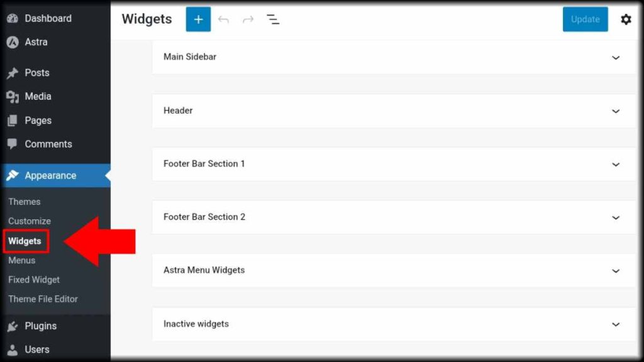Open the settings gear icon
This screenshot has height=362, width=644.
tap(626, 19)
